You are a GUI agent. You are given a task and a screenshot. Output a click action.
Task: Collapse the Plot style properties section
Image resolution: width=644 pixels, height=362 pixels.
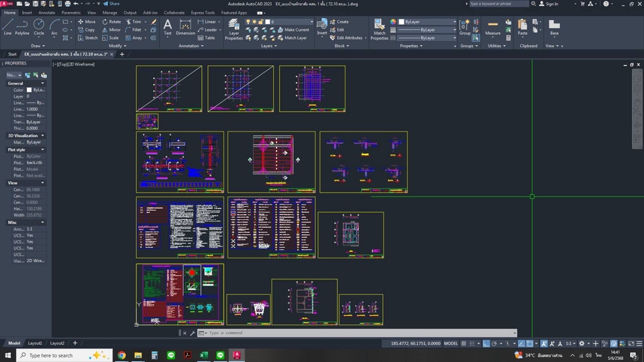pos(42,149)
